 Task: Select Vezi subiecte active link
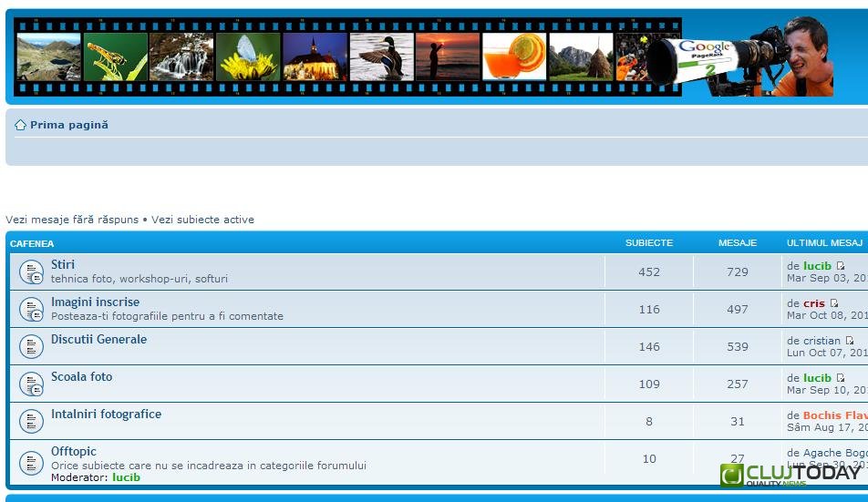click(202, 220)
